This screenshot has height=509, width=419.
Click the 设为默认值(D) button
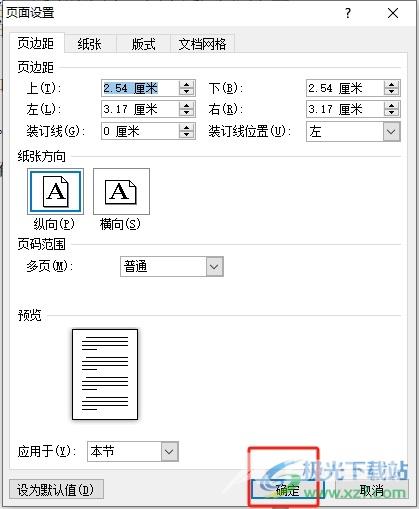pos(56,490)
